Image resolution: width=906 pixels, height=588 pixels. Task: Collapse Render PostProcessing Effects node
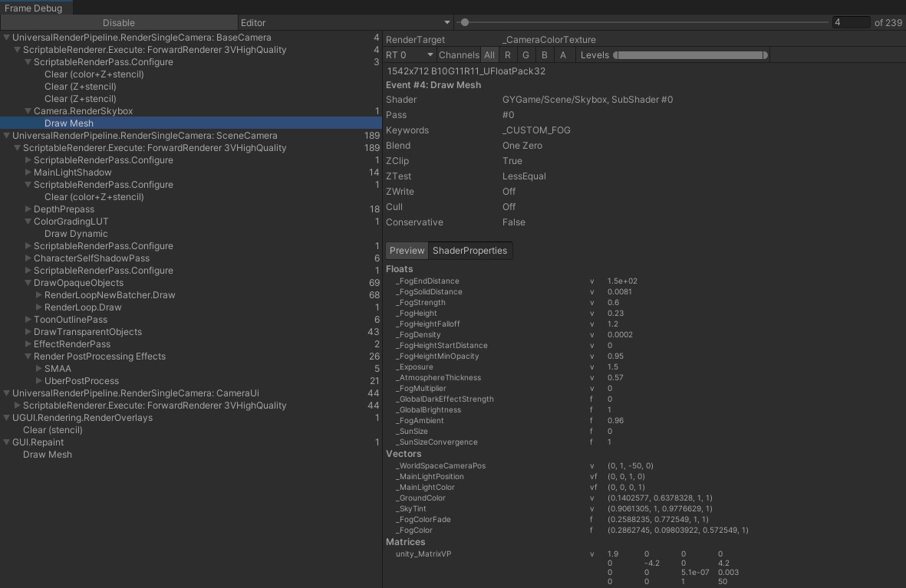click(x=28, y=356)
